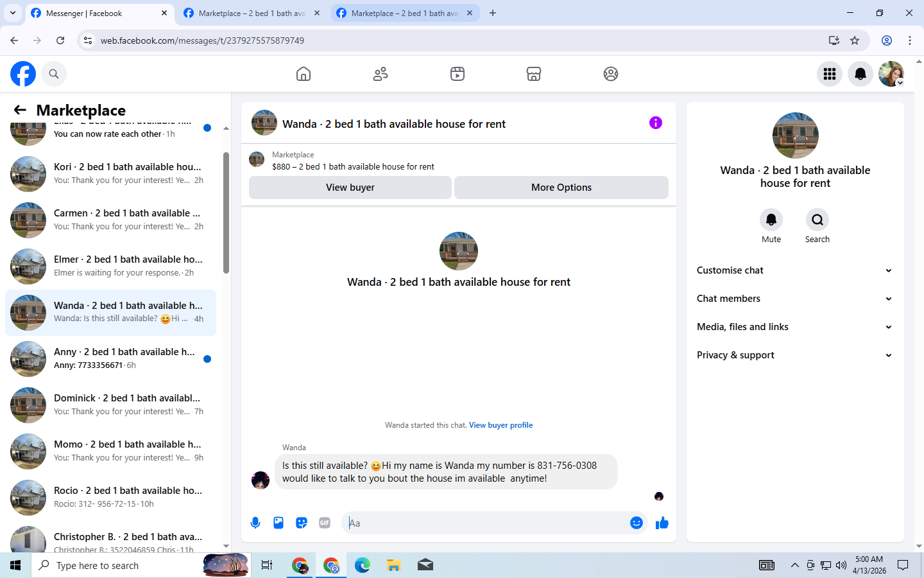Close the Messenger | Facebook tab
This screenshot has width=924, height=578.
164,13
